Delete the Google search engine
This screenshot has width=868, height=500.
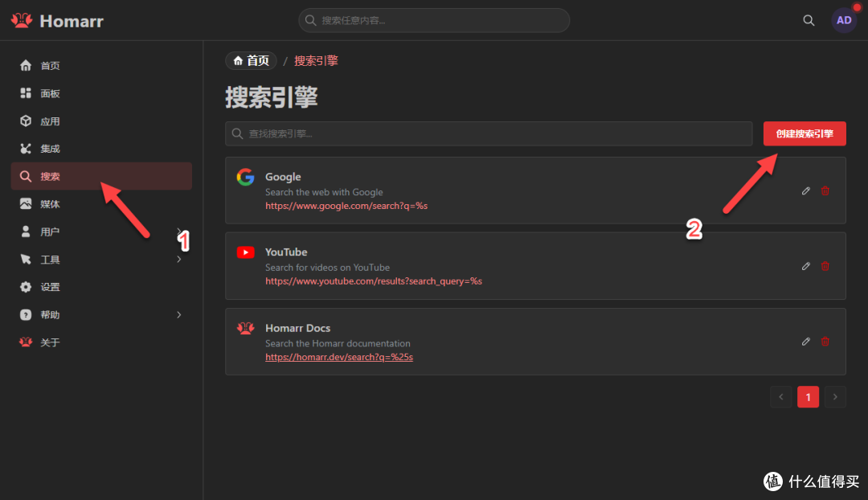pyautogui.click(x=825, y=191)
